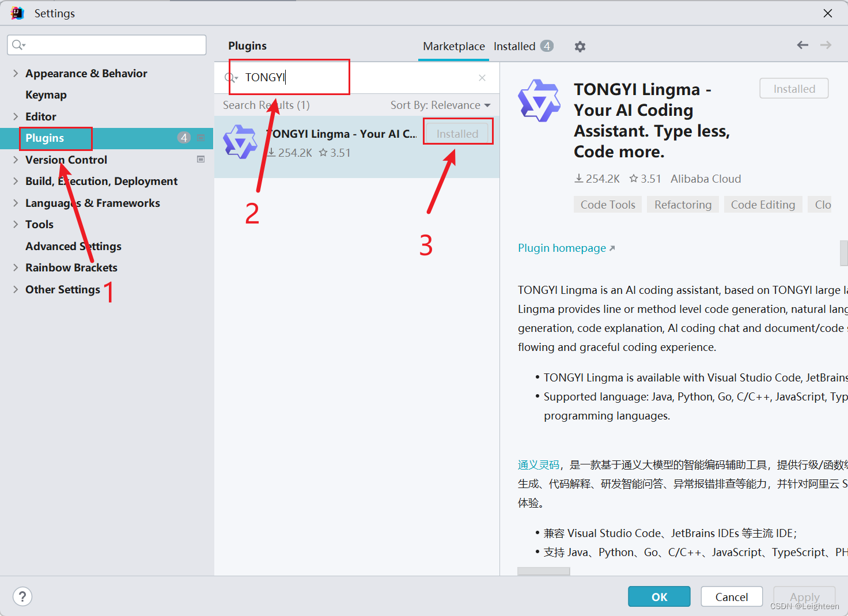The height and width of the screenshot is (616, 848).
Task: Click the Apply button
Action: click(x=804, y=596)
